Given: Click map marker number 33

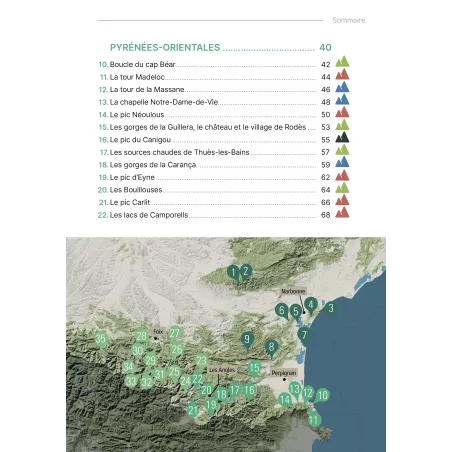Looking at the screenshot, I should click(x=131, y=381).
